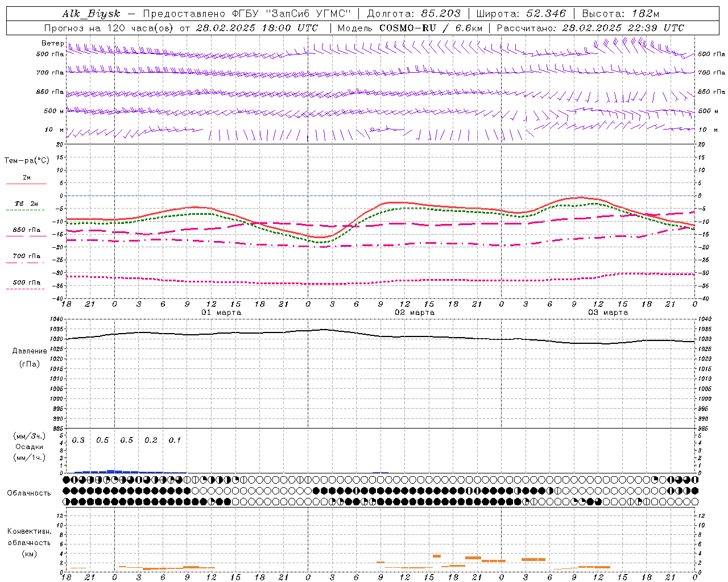
Task: Click the "Давление" pressure panel label
Action: [30, 351]
